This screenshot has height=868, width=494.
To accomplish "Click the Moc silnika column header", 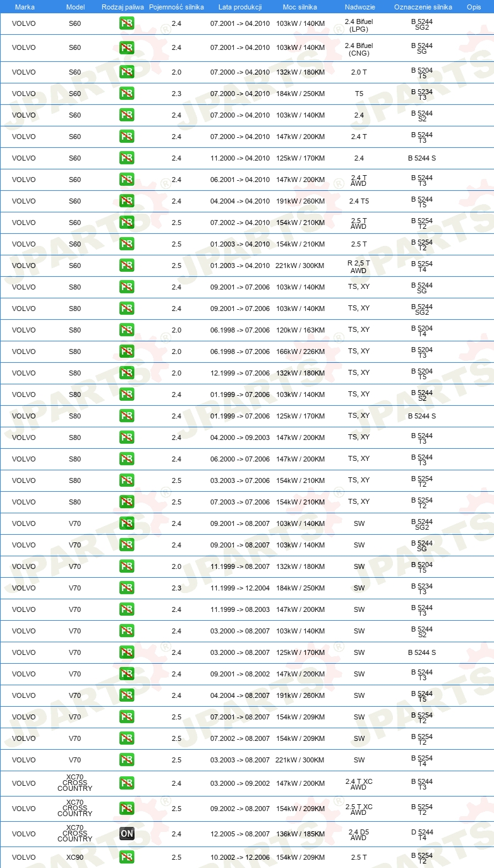I will coord(300,6).
